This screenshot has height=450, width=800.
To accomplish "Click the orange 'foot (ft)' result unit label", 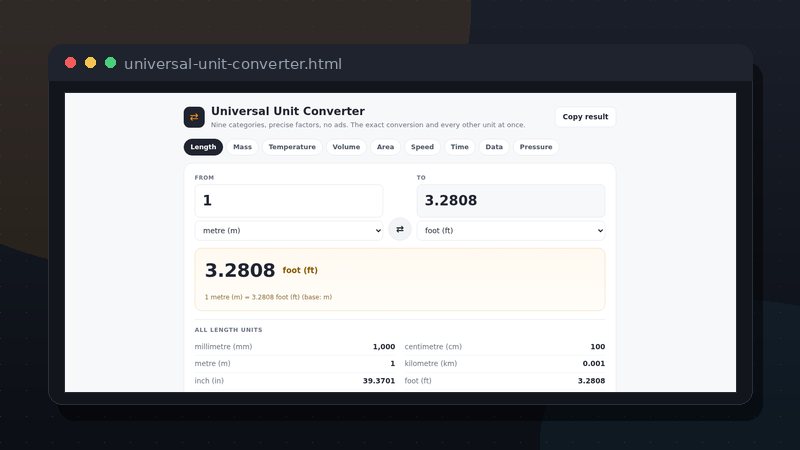I will 300,270.
